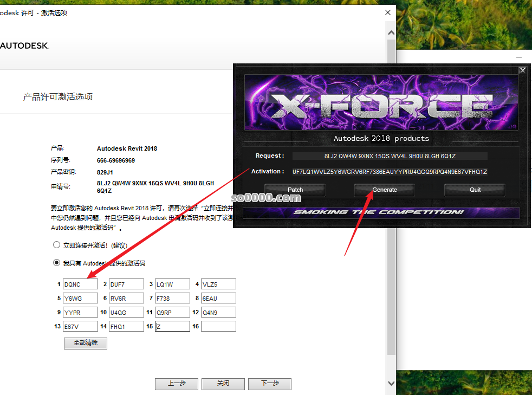Select the 我具有 Autodesk 提供的激活码 radio button
This screenshot has height=395, width=532.
pyautogui.click(x=57, y=263)
